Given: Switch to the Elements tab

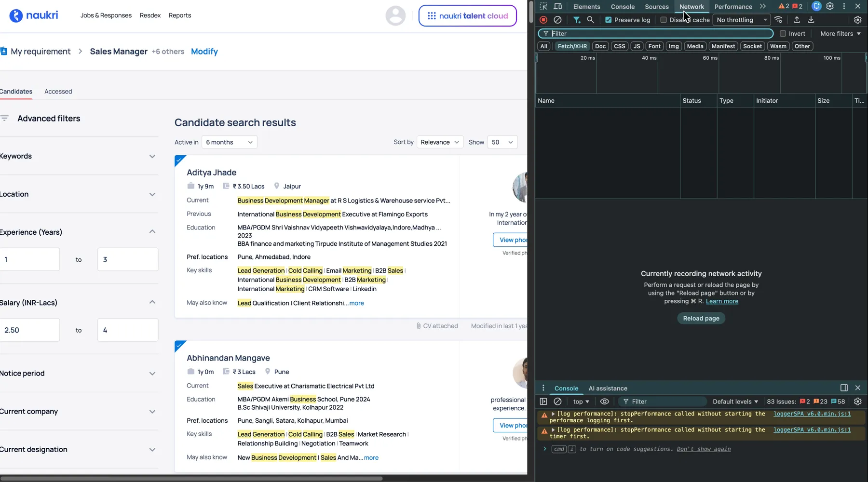Looking at the screenshot, I should 586,7.
